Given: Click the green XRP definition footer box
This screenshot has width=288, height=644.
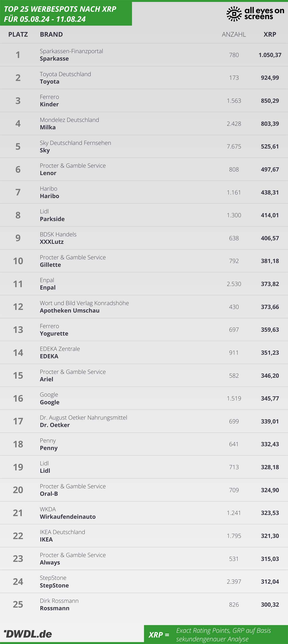Looking at the screenshot, I should click(216, 634).
